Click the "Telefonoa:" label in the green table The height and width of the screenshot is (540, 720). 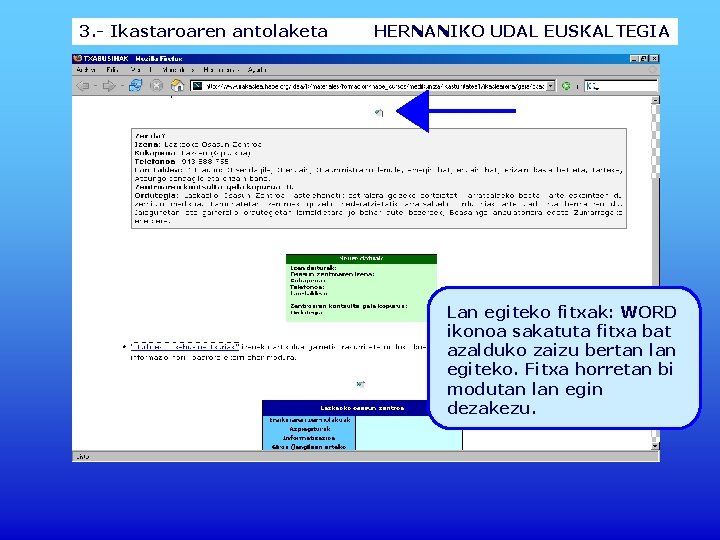307,287
